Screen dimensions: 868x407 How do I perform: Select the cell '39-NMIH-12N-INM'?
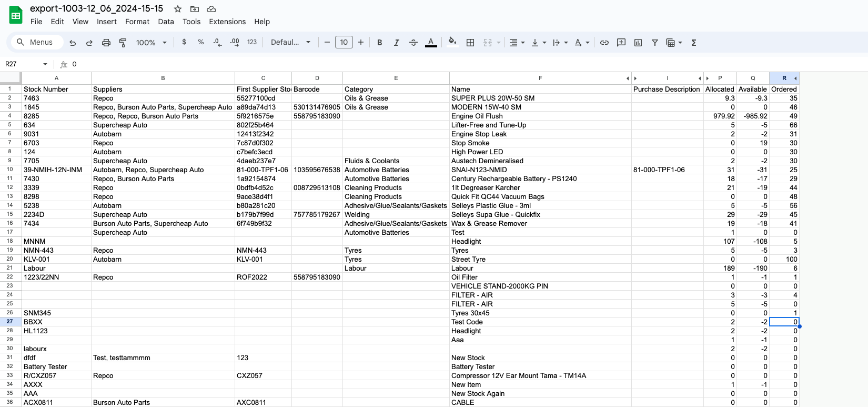point(56,170)
